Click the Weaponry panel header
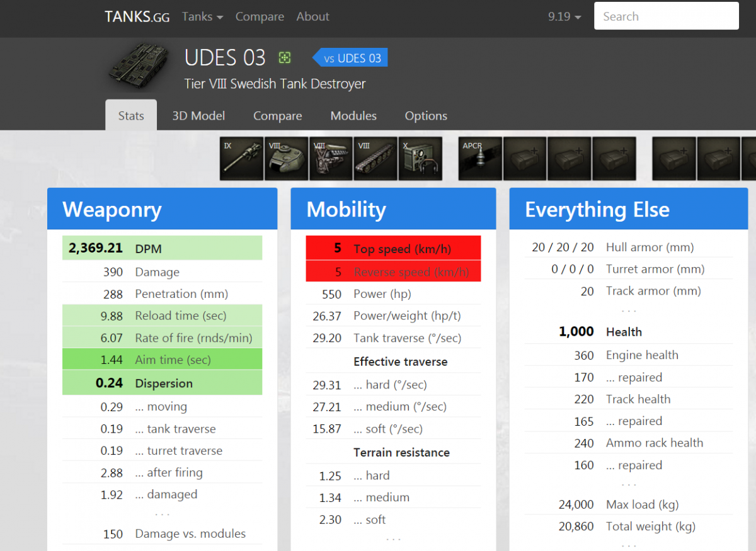 pyautogui.click(x=163, y=209)
